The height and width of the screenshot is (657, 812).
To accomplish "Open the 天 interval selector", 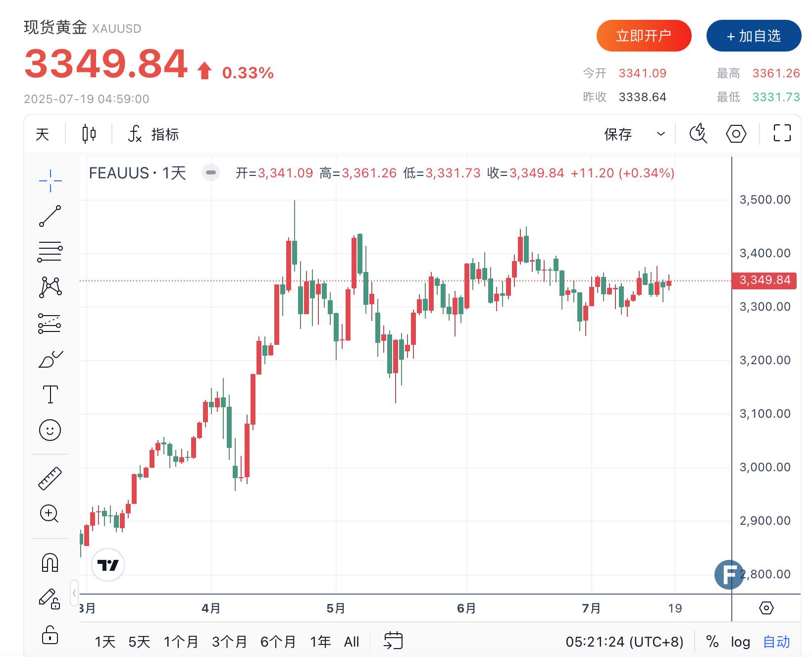I will (x=42, y=134).
